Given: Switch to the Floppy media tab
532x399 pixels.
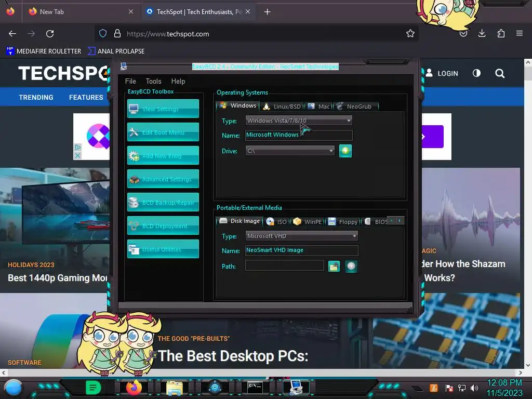Looking at the screenshot, I should click(343, 221).
